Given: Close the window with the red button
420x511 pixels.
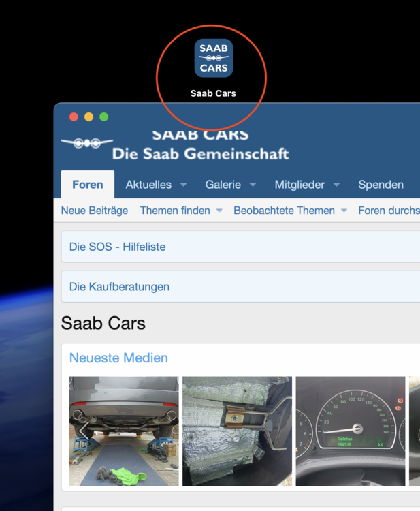Looking at the screenshot, I should coord(74,117).
